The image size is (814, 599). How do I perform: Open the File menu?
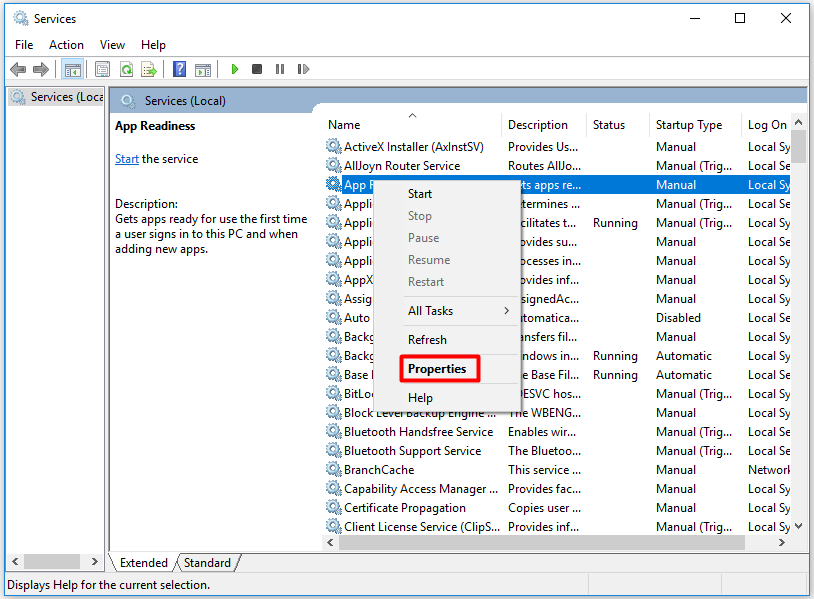24,45
